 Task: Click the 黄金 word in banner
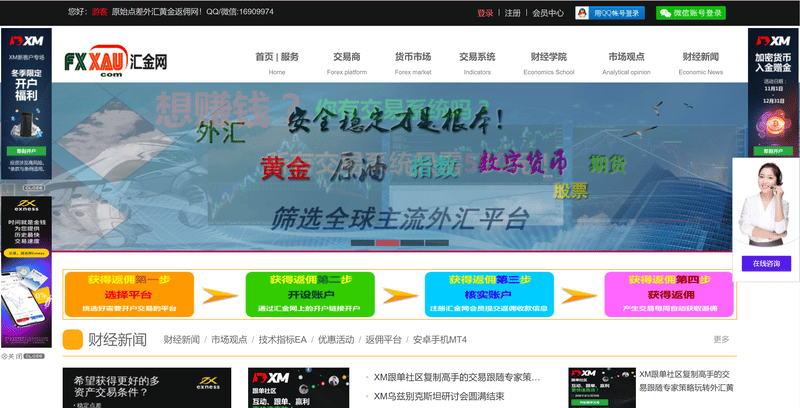(x=285, y=168)
